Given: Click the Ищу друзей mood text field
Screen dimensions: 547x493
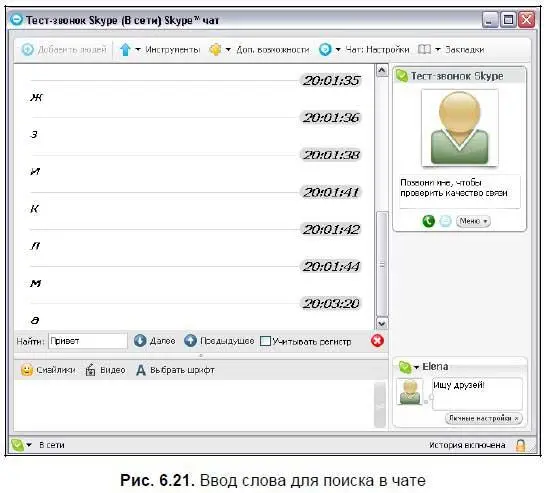Looking at the screenshot, I should point(477,394).
